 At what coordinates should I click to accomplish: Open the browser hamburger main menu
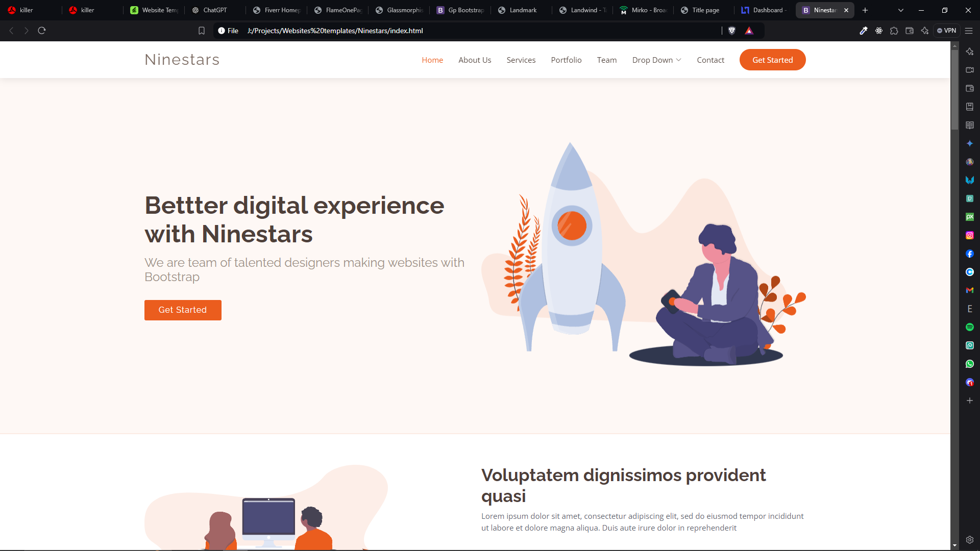(x=969, y=31)
